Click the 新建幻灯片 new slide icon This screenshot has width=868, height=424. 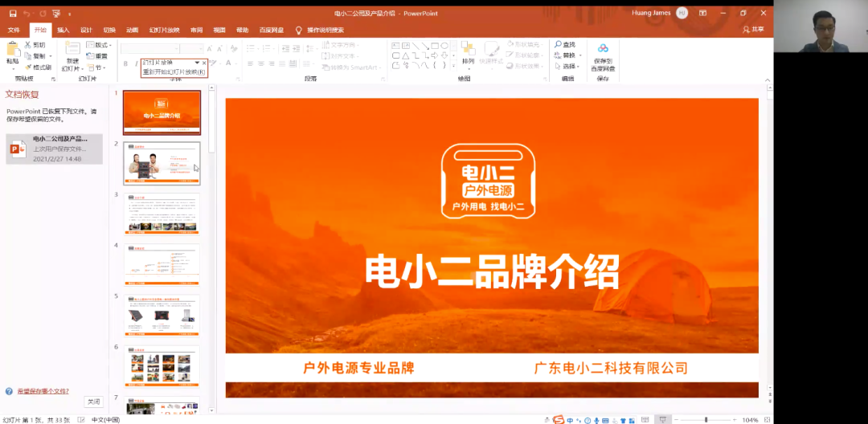click(x=72, y=49)
